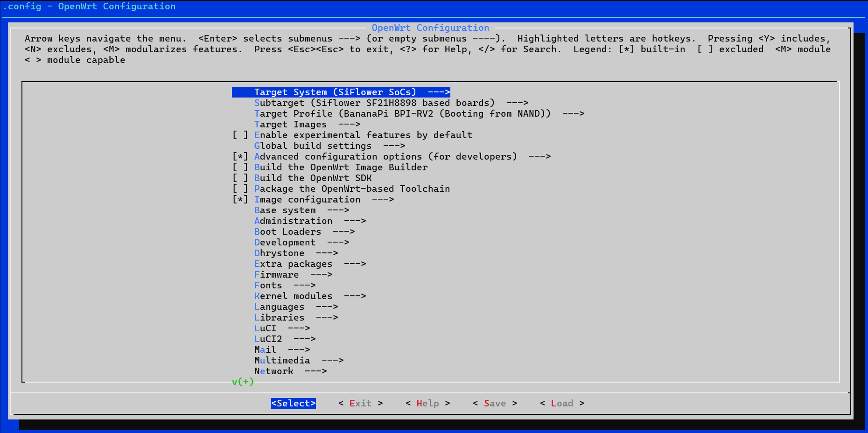Open Target Images submenu
Image resolution: width=868 pixels, height=433 pixels.
point(307,125)
